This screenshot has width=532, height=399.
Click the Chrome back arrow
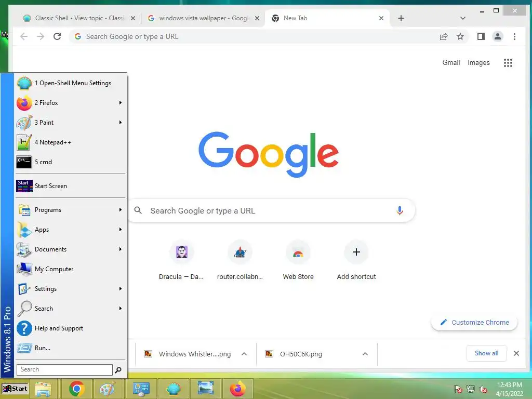[24, 36]
